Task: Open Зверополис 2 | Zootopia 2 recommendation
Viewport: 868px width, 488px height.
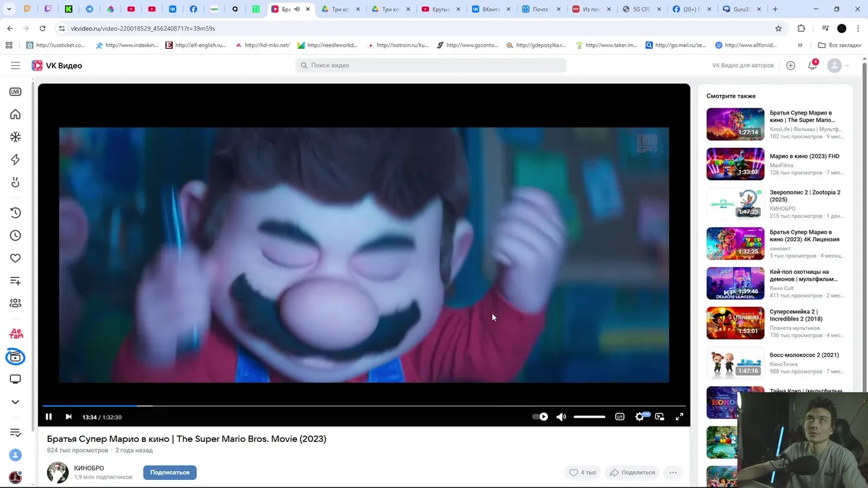Action: (805, 196)
